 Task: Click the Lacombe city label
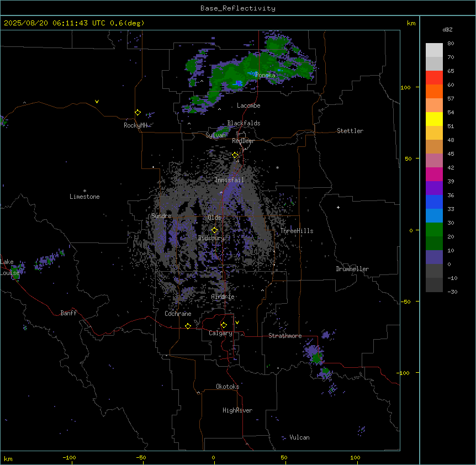point(248,105)
